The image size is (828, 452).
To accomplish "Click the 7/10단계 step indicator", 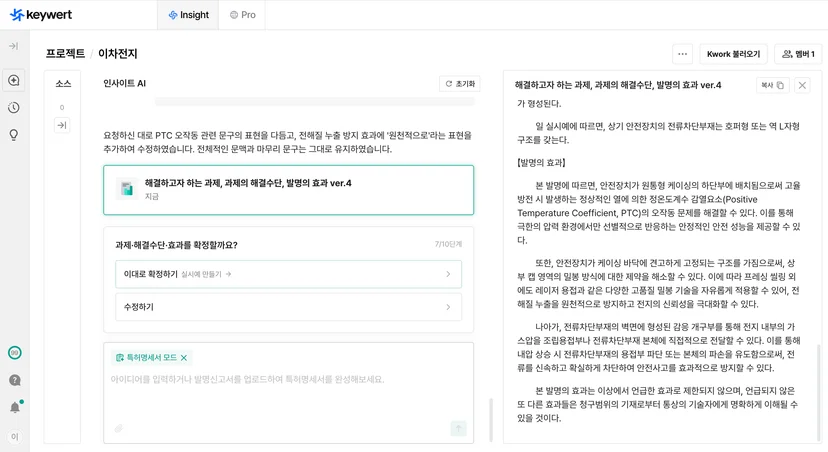I will [x=448, y=244].
